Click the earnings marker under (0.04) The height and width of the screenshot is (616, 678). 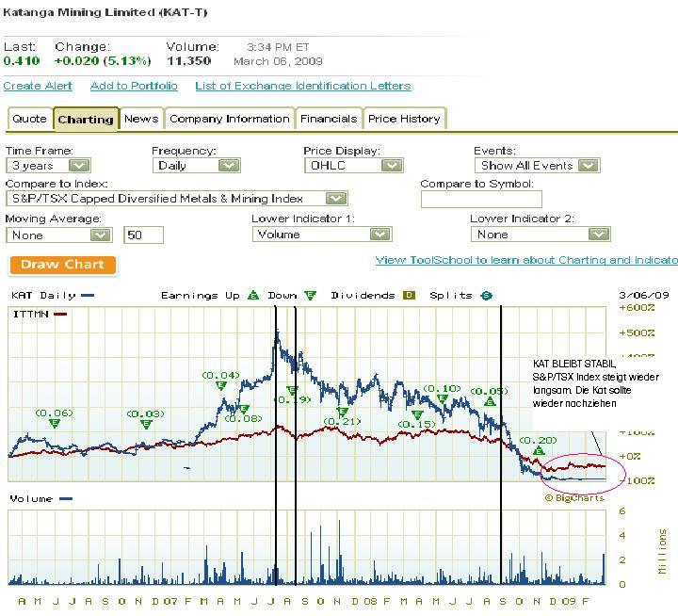pyautogui.click(x=221, y=386)
